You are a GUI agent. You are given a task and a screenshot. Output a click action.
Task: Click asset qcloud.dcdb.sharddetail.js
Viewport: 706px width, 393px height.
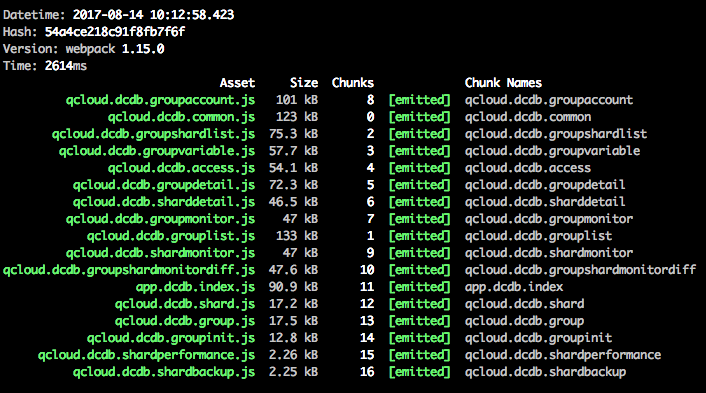tap(164, 202)
